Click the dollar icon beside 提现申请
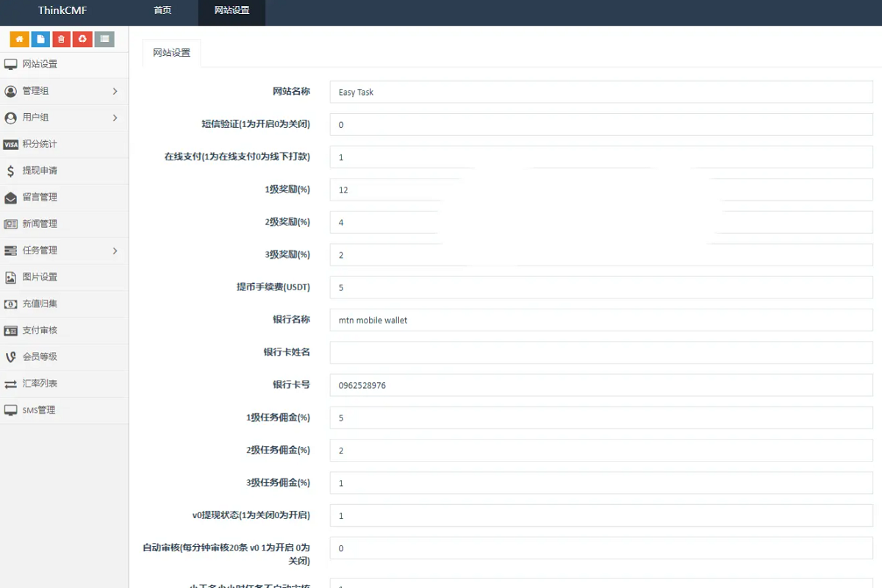Image resolution: width=882 pixels, height=588 pixels. (10, 171)
